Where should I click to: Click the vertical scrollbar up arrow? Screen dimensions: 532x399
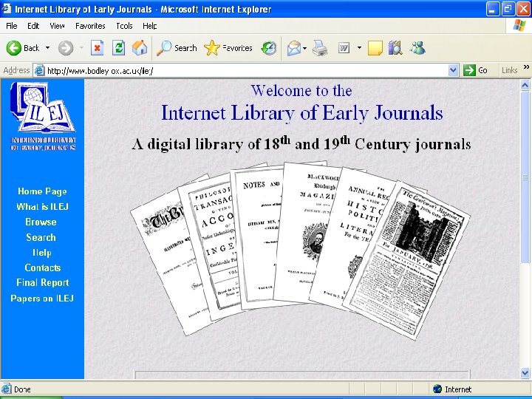click(x=525, y=85)
